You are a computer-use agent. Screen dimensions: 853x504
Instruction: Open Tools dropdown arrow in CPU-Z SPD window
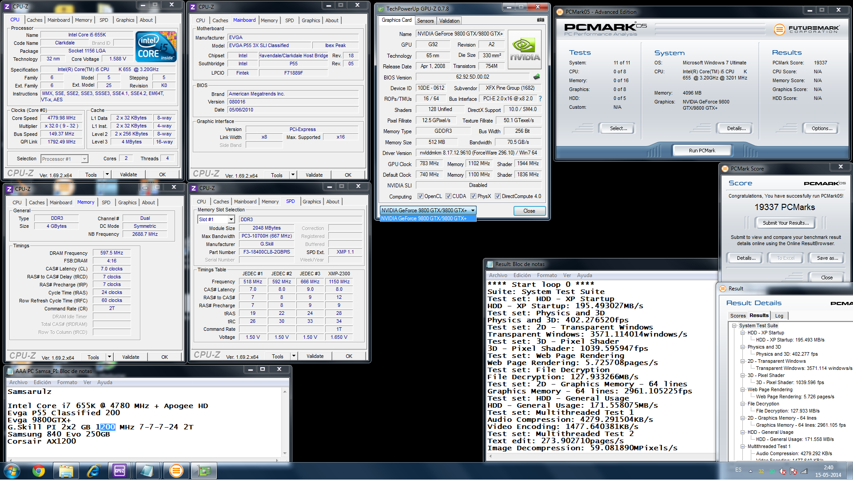coord(294,356)
